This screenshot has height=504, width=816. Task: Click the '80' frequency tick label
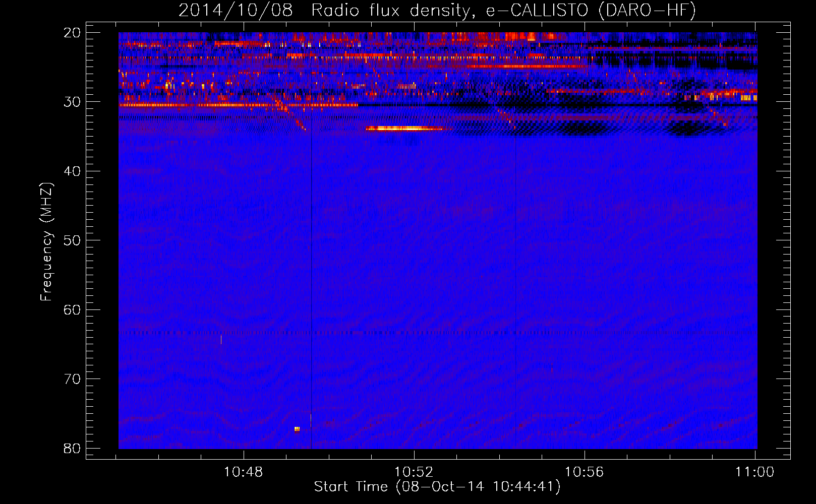(x=72, y=449)
